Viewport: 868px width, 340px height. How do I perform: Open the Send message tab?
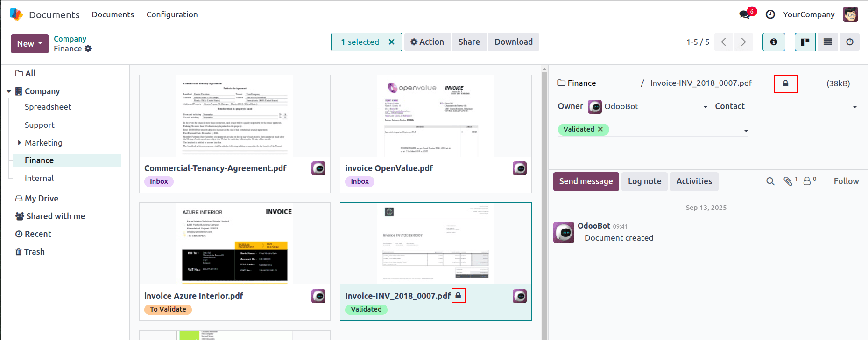[586, 181]
